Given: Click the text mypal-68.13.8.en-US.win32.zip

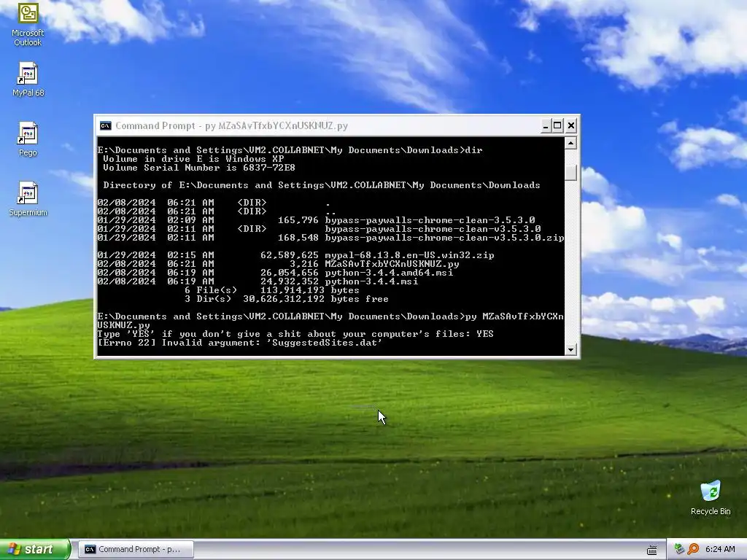Looking at the screenshot, I should (409, 255).
